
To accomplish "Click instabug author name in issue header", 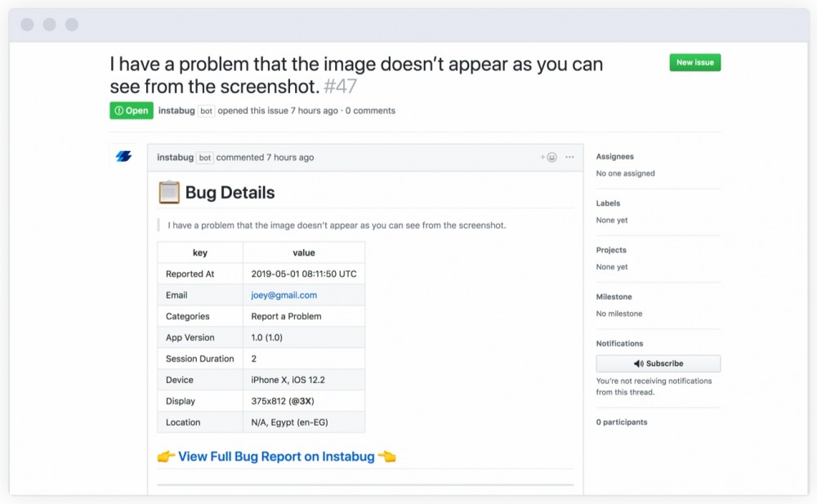I will pyautogui.click(x=176, y=110).
